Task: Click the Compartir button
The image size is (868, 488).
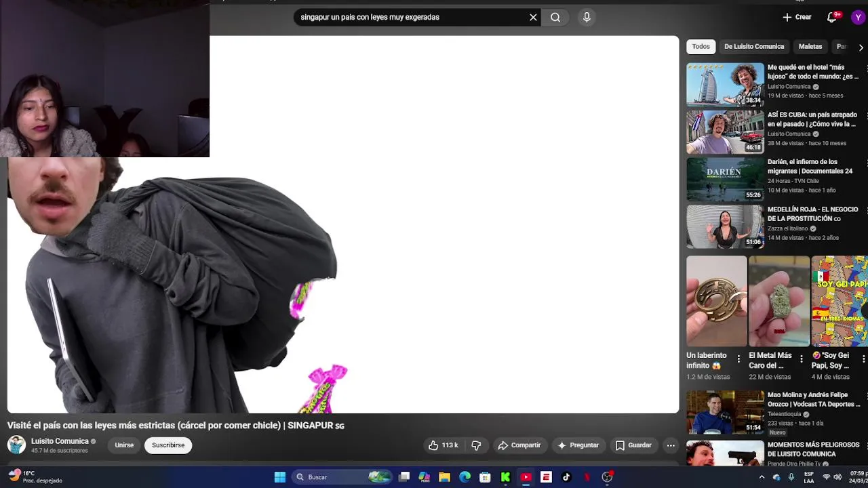Action: tap(519, 445)
